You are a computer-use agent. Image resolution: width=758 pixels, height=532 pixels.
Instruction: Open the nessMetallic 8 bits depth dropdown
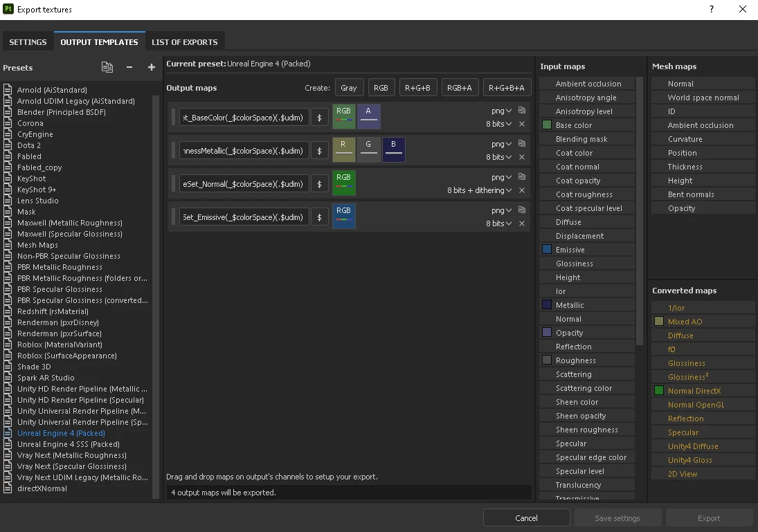pos(498,157)
